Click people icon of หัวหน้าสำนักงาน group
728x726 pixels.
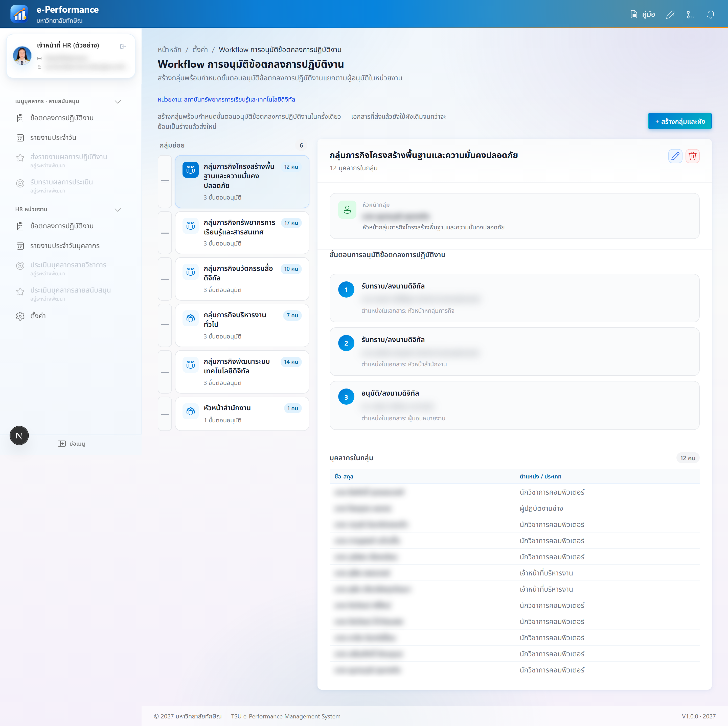191,411
